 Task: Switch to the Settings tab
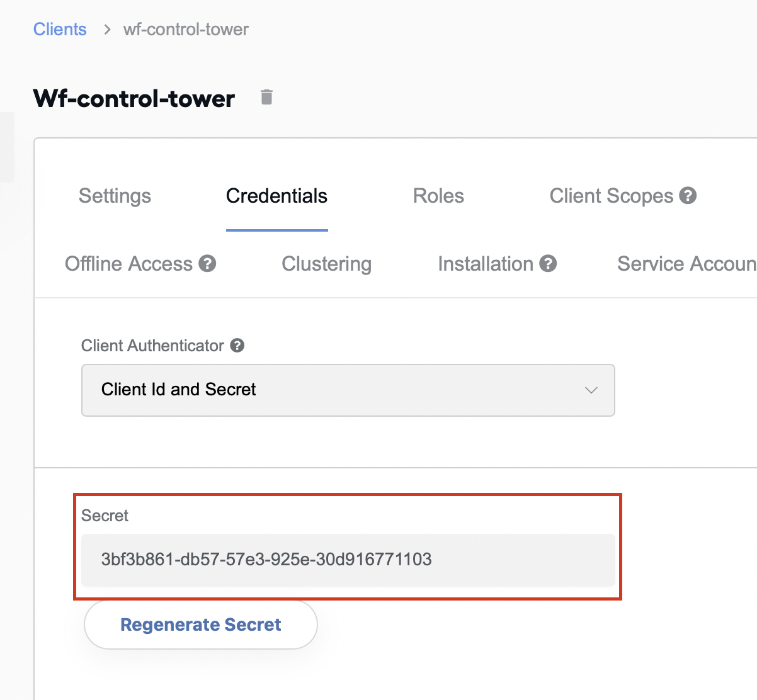coord(115,196)
